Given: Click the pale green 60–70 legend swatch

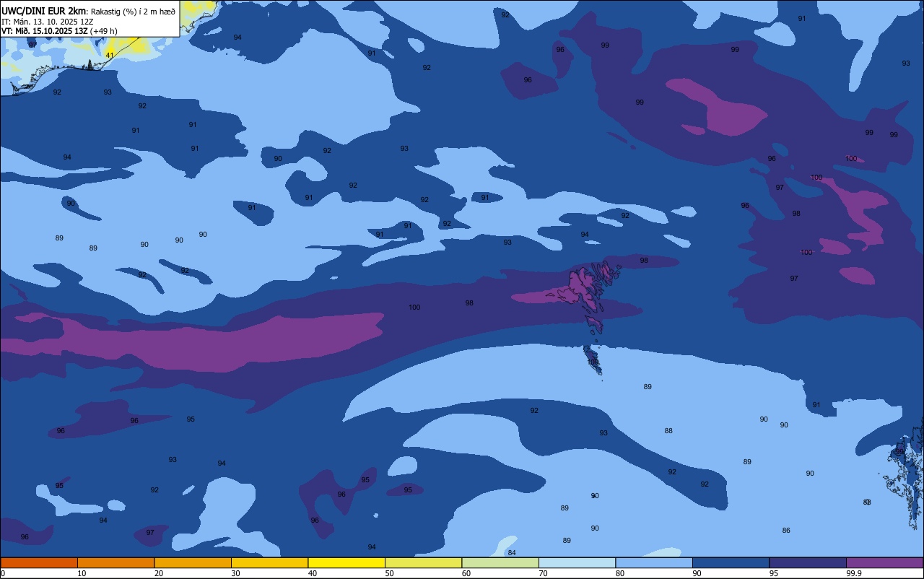Looking at the screenshot, I should pos(500,562).
